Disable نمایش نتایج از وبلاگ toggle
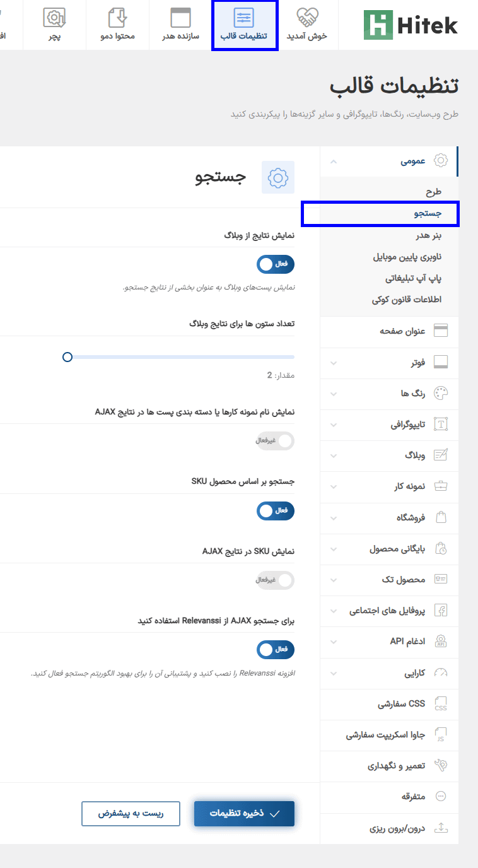The height and width of the screenshot is (868, 478). pyautogui.click(x=276, y=264)
